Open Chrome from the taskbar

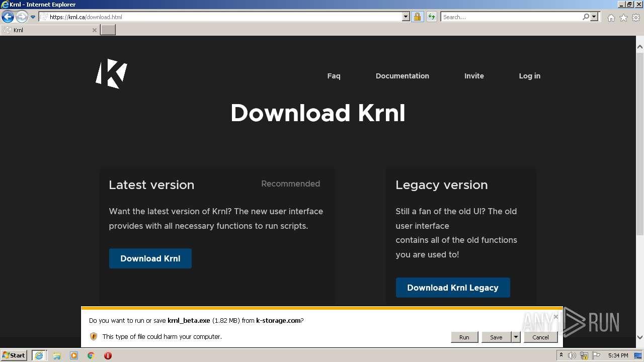point(91,355)
